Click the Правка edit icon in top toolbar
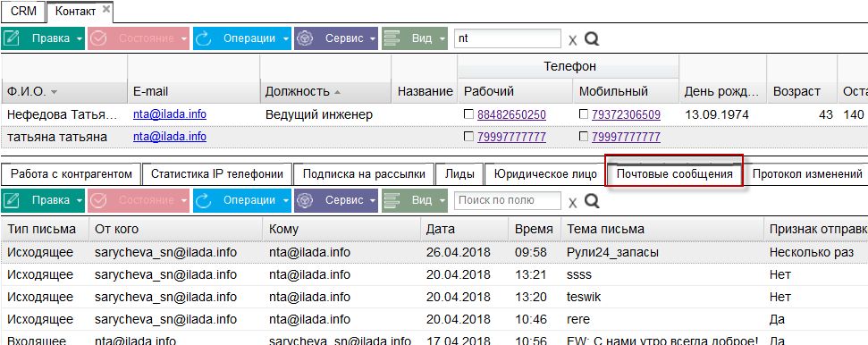 (12, 38)
